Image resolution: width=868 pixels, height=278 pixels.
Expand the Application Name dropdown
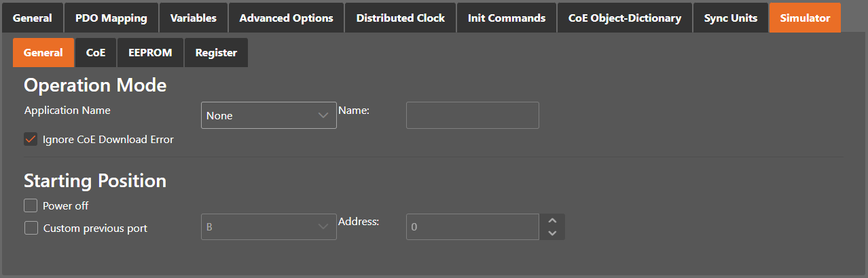268,115
